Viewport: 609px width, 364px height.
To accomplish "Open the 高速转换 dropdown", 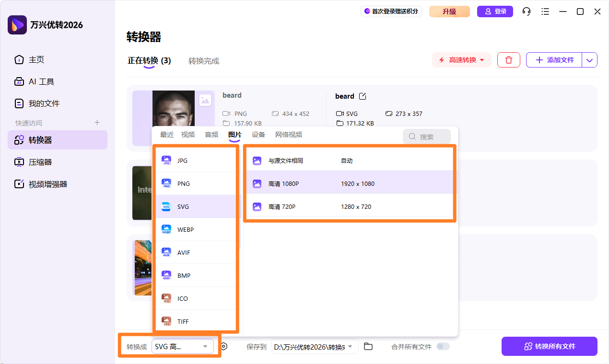I will coord(461,59).
